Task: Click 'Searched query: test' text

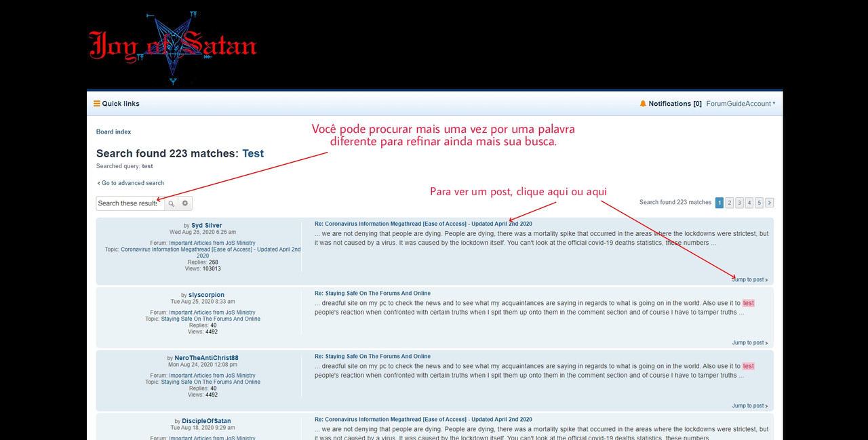Action: click(125, 166)
